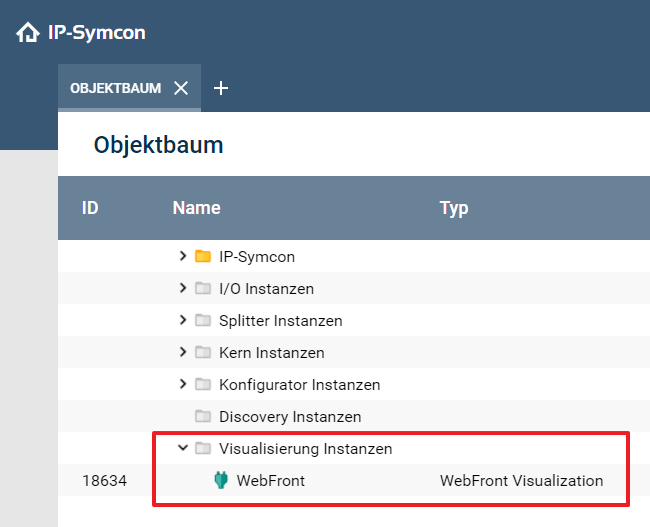The width and height of the screenshot is (650, 527).
Task: Click the WebFront plug icon
Action: [x=221, y=481]
